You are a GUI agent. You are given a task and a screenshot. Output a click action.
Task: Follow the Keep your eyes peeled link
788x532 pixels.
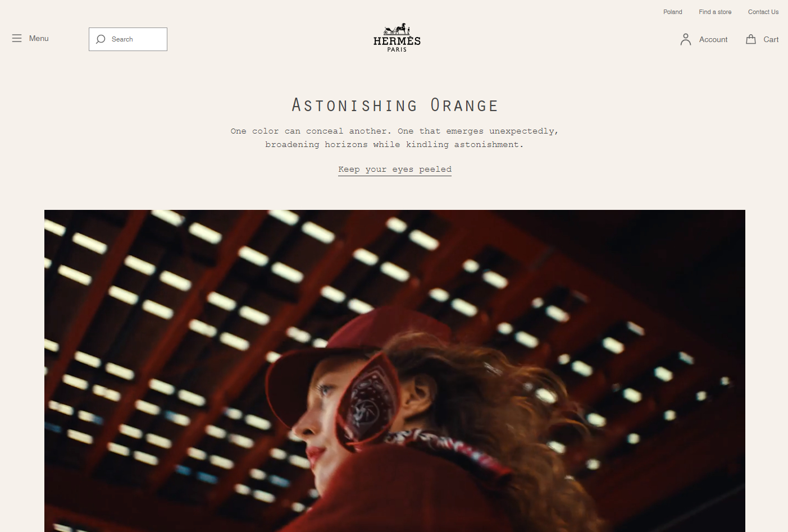395,169
